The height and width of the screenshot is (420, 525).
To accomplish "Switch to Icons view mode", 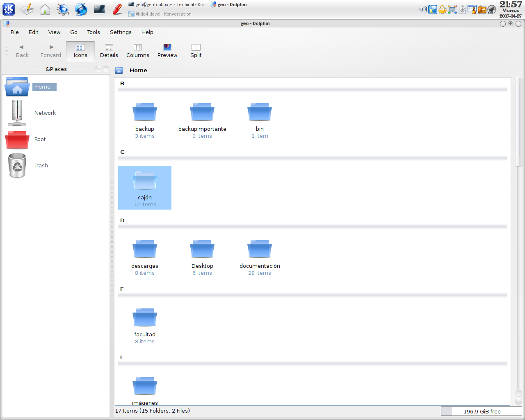I will 80,51.
